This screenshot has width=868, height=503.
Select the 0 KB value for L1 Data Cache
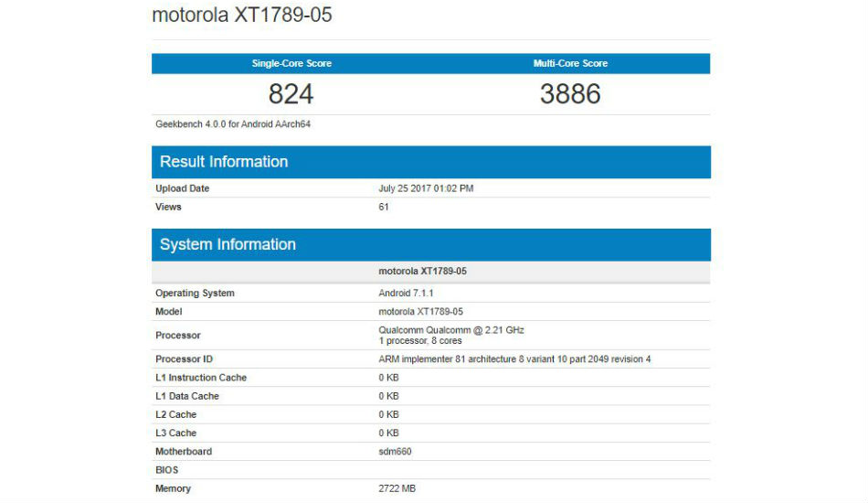[x=388, y=396]
